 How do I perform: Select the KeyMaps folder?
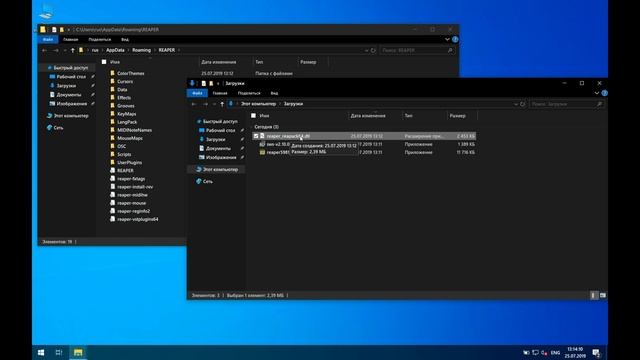pos(127,114)
